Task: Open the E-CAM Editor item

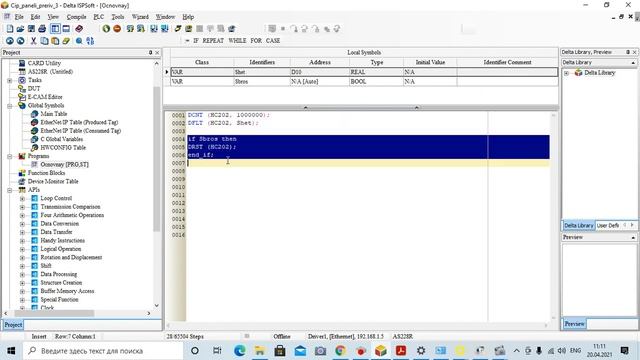Action: 45,97
